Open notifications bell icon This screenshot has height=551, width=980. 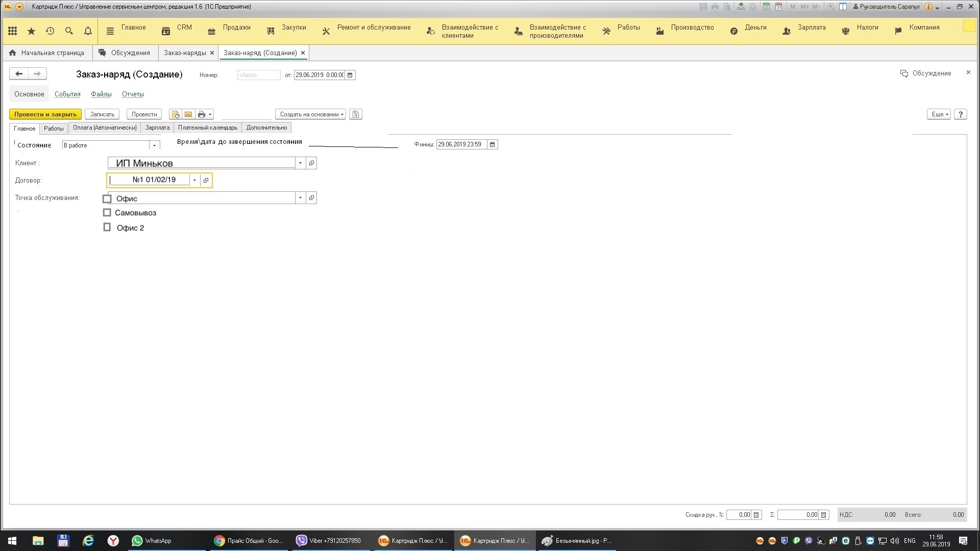click(88, 31)
